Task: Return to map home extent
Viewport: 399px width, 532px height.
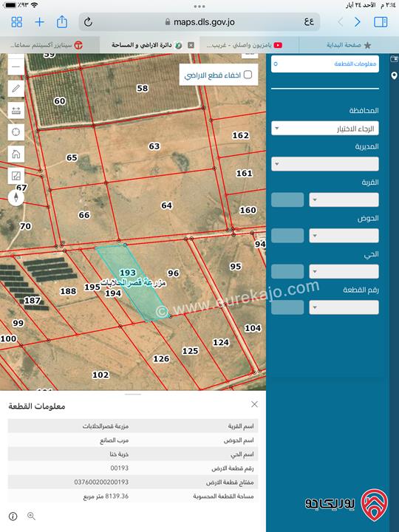Action: pyautogui.click(x=16, y=154)
